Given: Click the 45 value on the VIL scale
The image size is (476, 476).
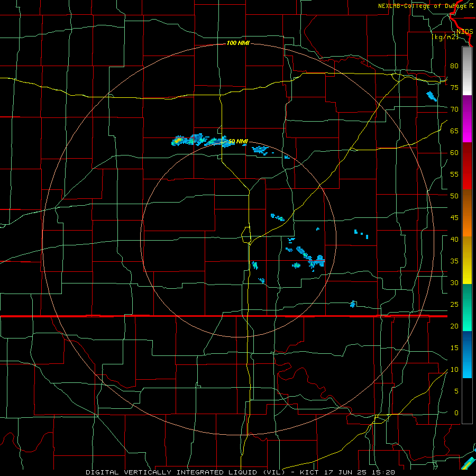Looking at the screenshot, I should [454, 218].
